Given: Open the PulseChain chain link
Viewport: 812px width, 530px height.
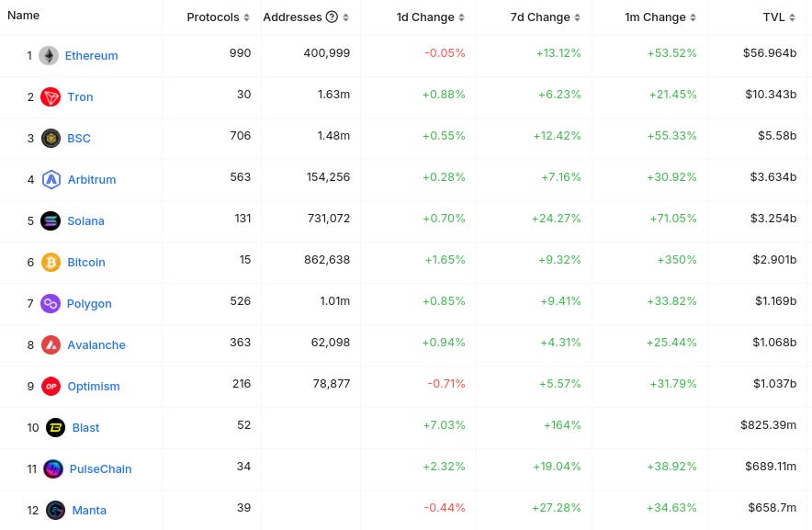Looking at the screenshot, I should tap(100, 469).
